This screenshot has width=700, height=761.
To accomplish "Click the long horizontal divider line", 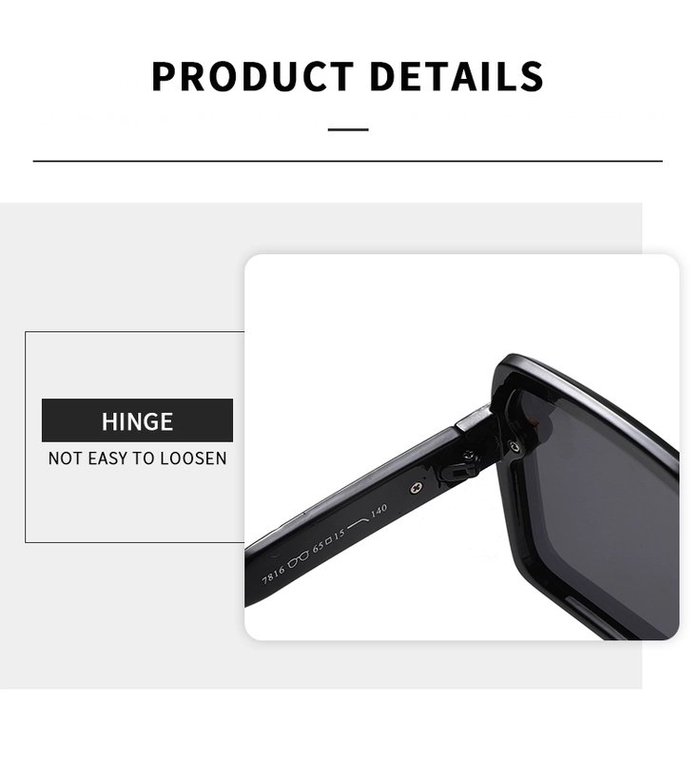I will click(347, 161).
